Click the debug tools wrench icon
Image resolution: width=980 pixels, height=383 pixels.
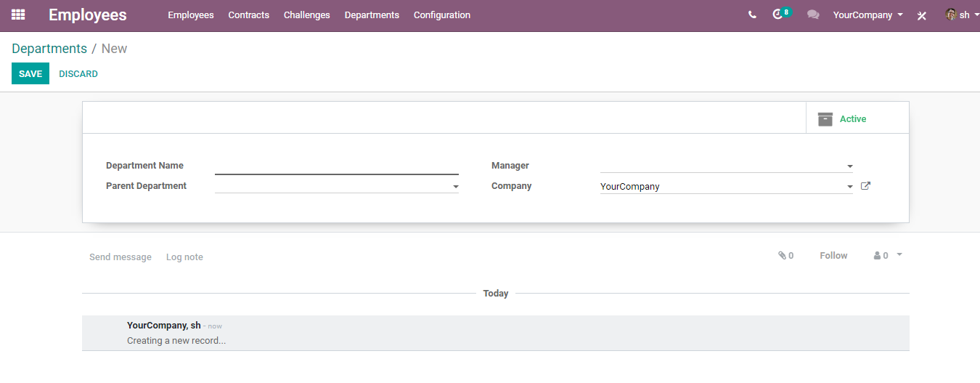(x=922, y=15)
